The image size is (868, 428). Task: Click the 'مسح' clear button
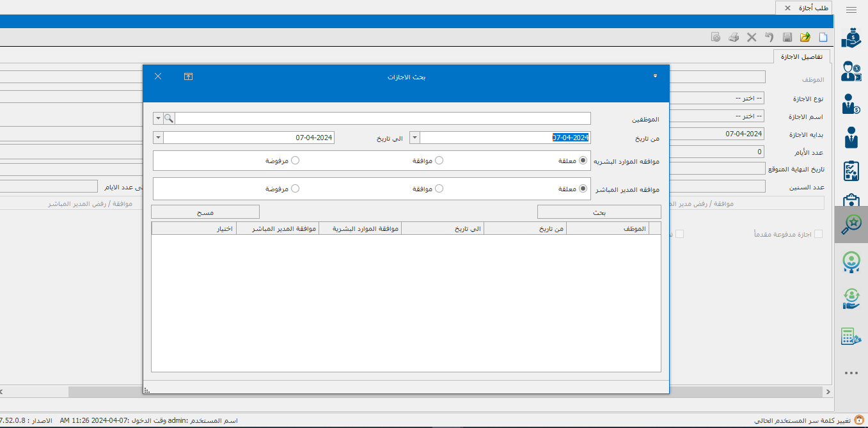coord(205,212)
